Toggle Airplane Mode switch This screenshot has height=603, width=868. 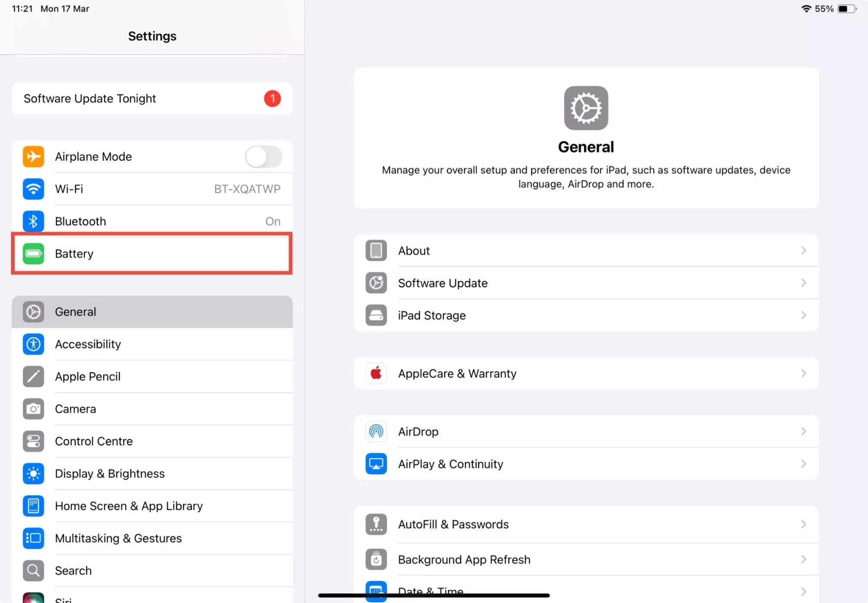pyautogui.click(x=264, y=157)
